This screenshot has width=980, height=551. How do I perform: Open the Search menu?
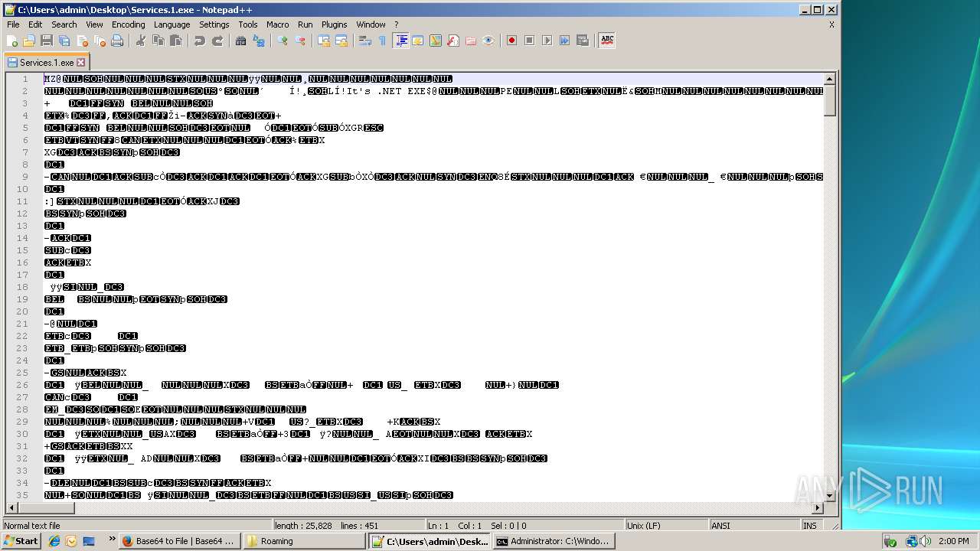coord(64,24)
